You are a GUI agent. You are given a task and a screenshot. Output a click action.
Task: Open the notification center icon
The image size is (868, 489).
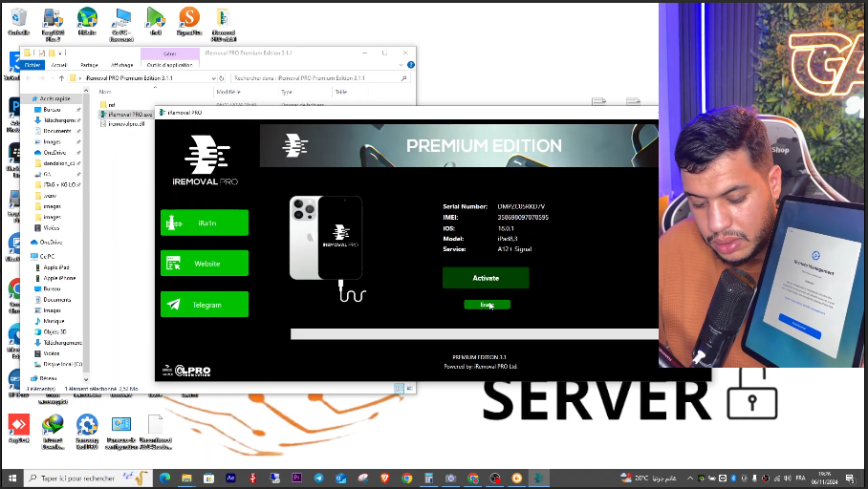click(x=850, y=478)
